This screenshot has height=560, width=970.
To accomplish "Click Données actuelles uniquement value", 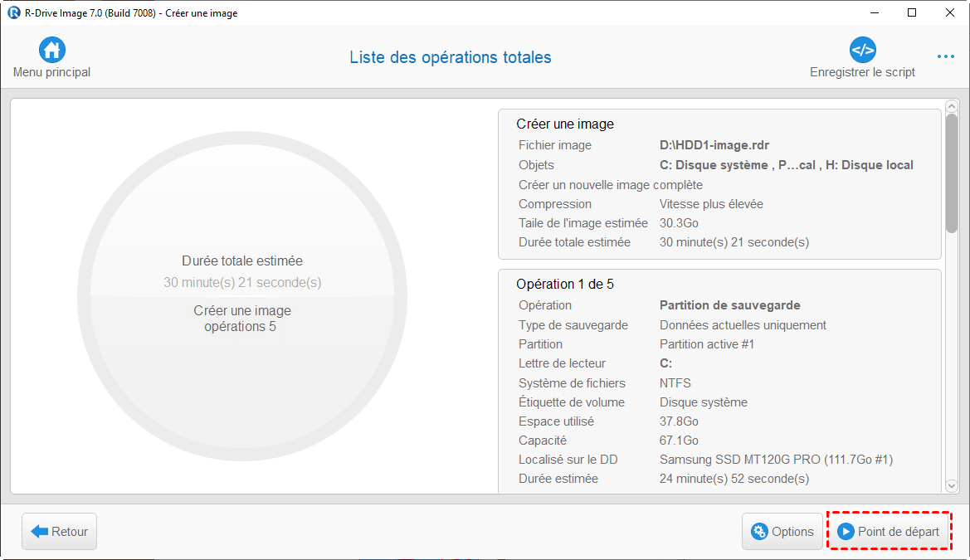I will (743, 325).
